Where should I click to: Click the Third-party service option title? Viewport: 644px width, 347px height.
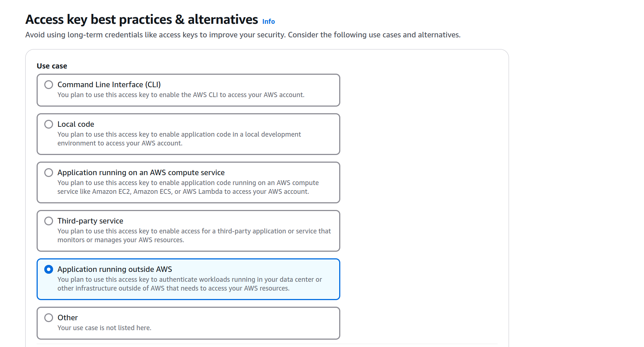[90, 221]
